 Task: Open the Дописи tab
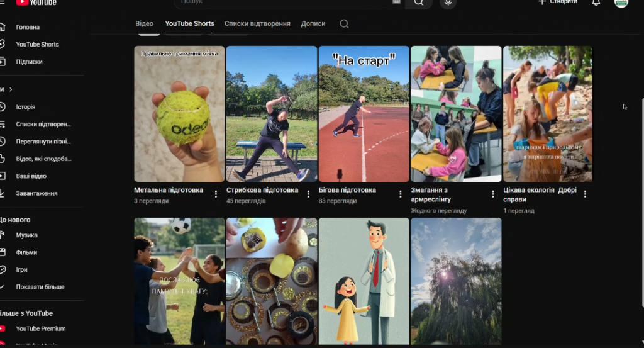tap(313, 24)
